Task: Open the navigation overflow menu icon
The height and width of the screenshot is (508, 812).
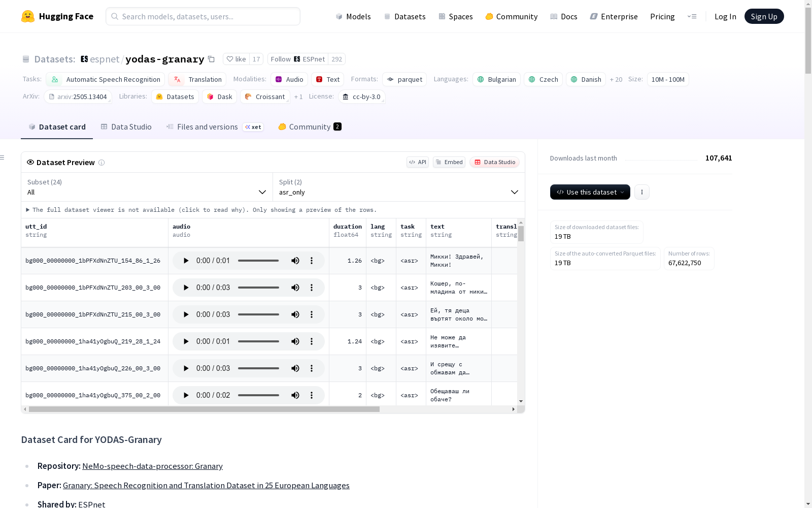Action: (692, 16)
